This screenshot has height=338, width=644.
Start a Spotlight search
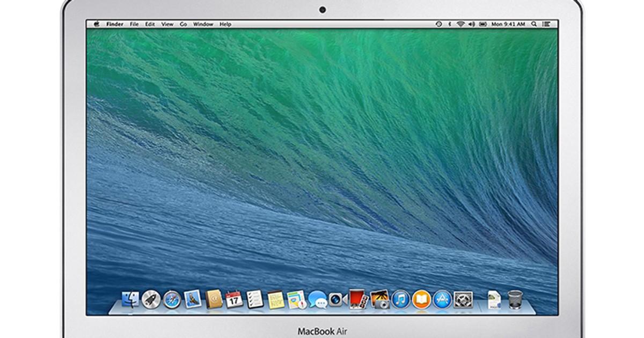(532, 24)
